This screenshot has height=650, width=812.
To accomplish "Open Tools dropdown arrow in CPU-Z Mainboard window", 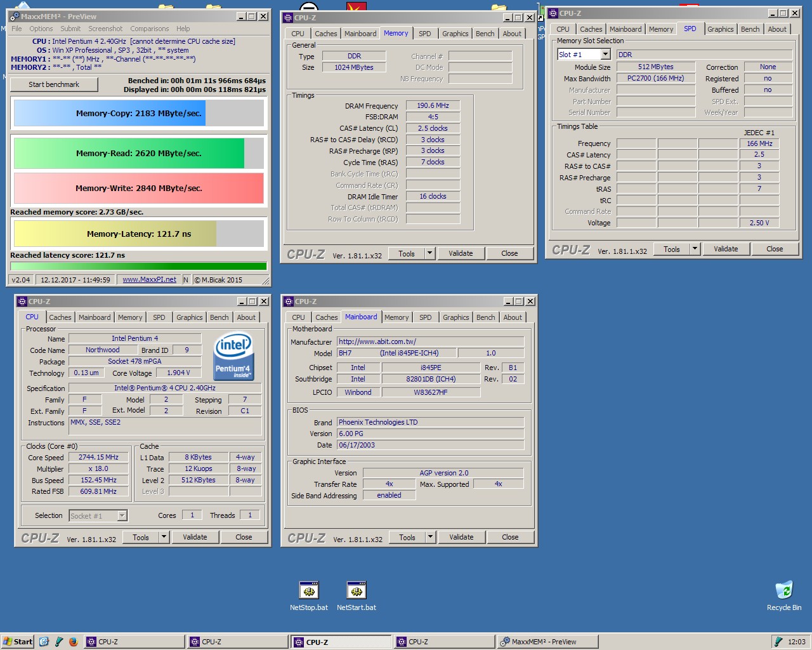I will click(x=430, y=537).
